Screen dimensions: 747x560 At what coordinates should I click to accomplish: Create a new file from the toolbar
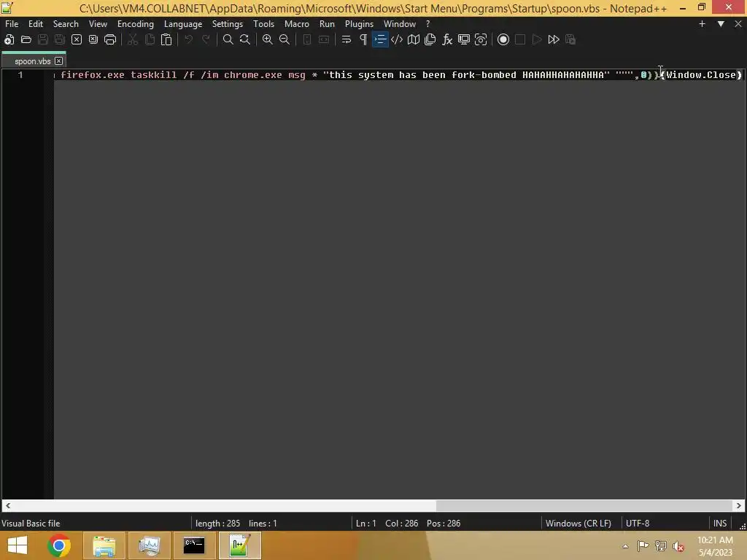coord(9,39)
